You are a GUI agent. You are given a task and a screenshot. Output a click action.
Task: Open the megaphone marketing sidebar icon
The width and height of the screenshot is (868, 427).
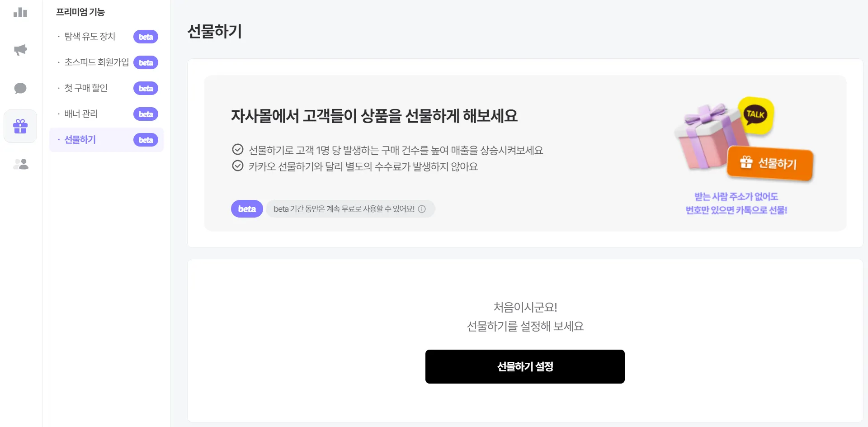point(20,50)
